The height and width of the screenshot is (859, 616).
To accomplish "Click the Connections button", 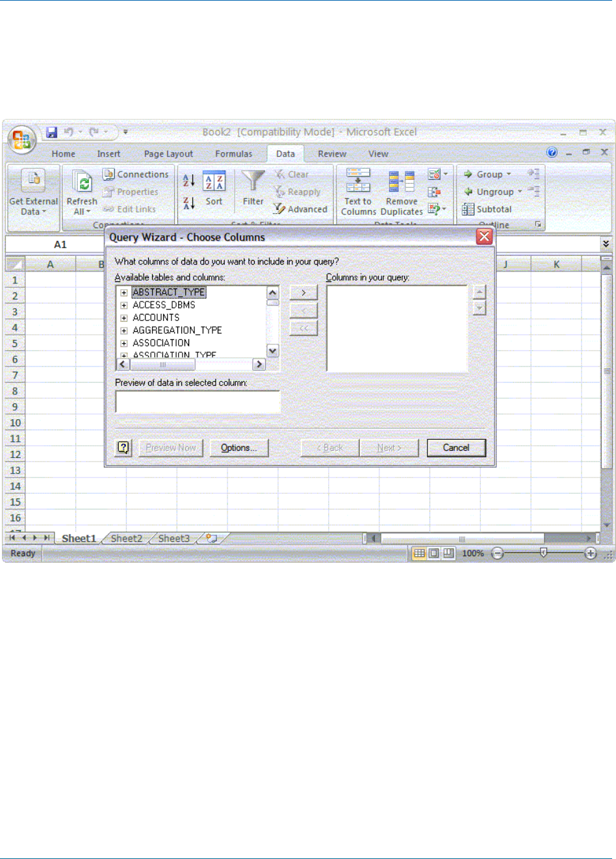I will (136, 174).
